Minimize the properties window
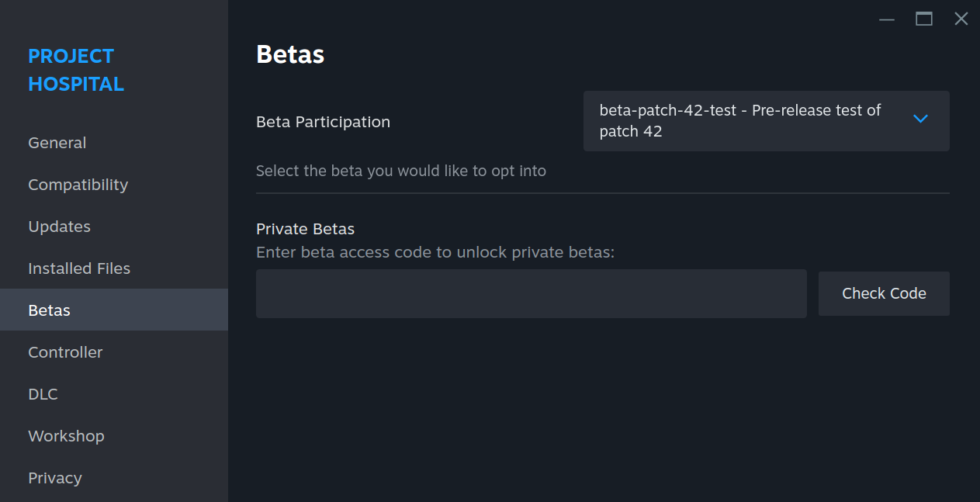This screenshot has width=980, height=502. [x=887, y=19]
